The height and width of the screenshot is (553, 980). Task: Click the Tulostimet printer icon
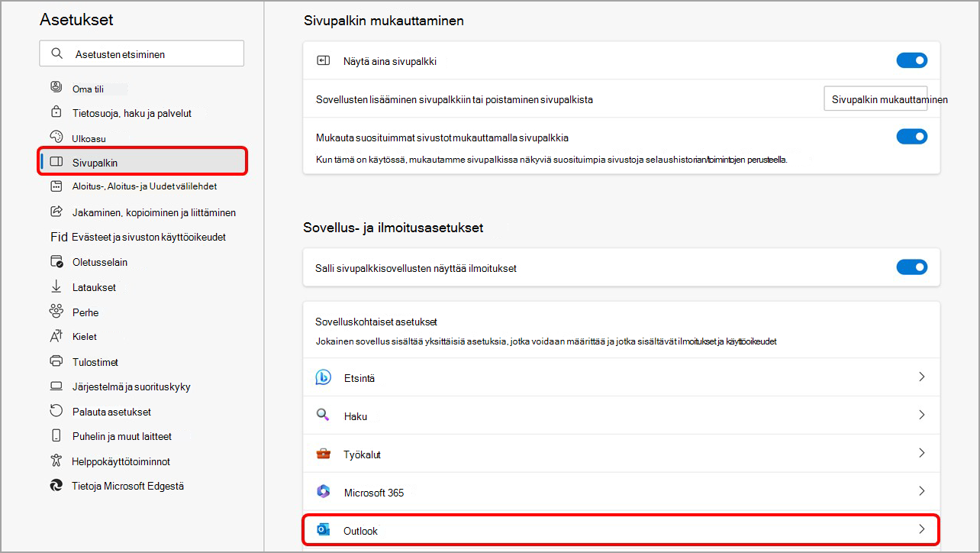56,361
